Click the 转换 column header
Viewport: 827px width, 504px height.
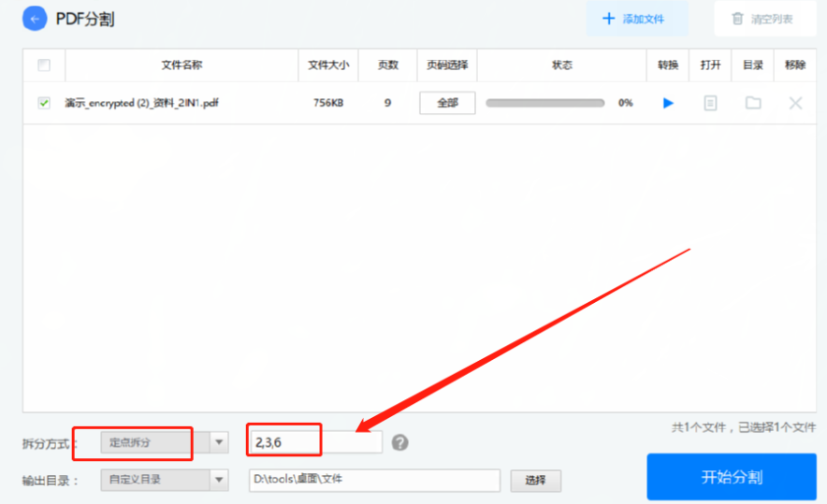click(668, 65)
